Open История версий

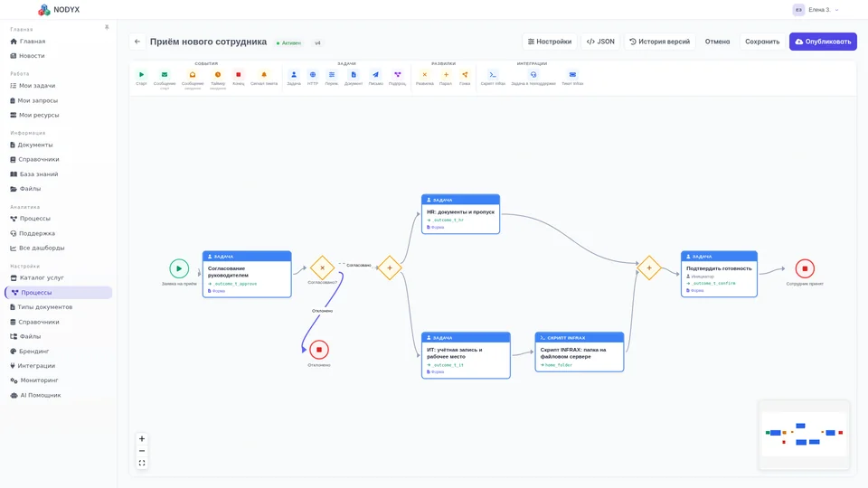pyautogui.click(x=660, y=42)
